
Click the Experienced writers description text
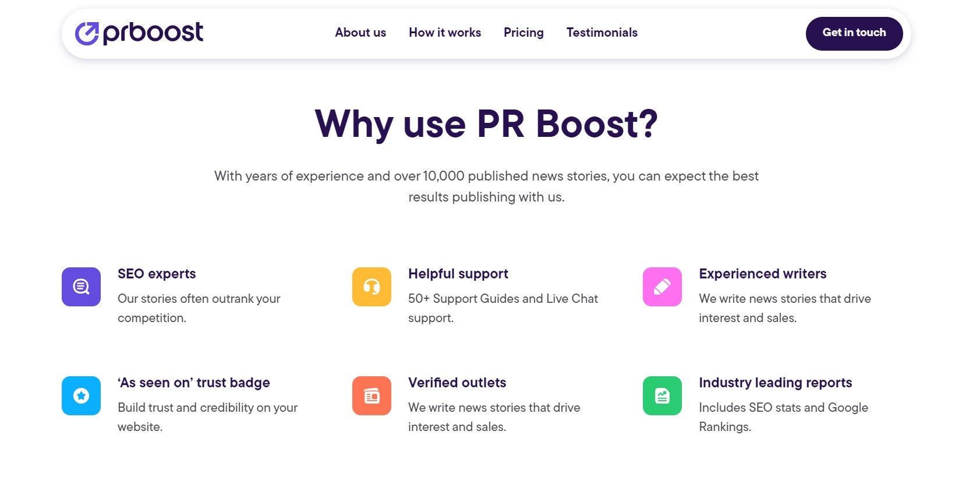[785, 308]
